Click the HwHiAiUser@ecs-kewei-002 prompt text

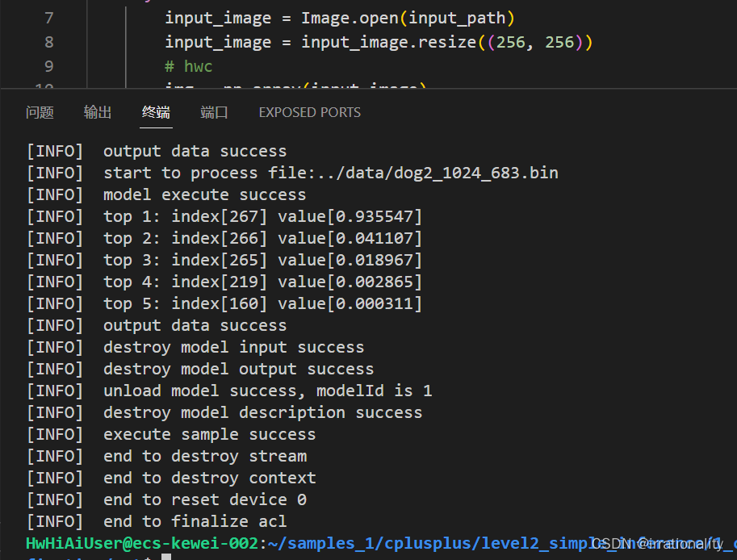click(142, 543)
